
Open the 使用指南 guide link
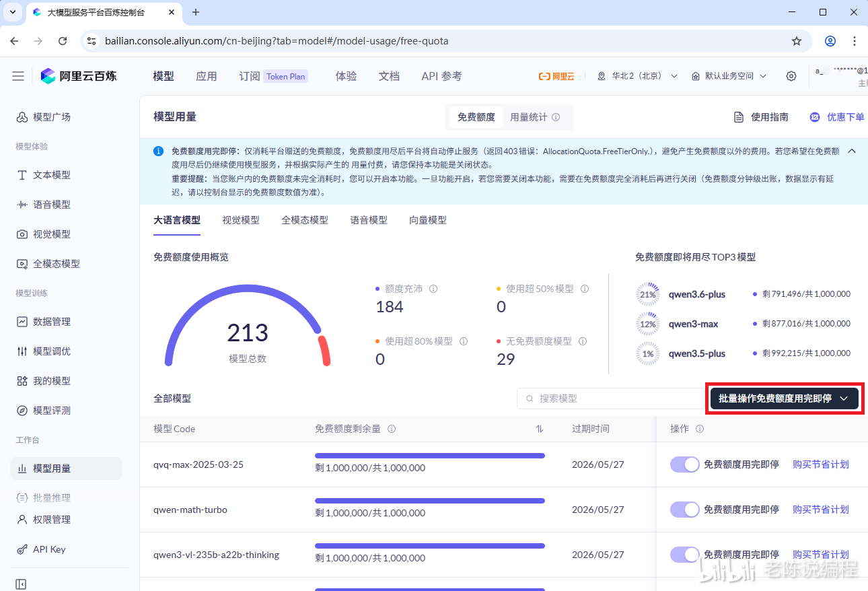[x=761, y=117]
